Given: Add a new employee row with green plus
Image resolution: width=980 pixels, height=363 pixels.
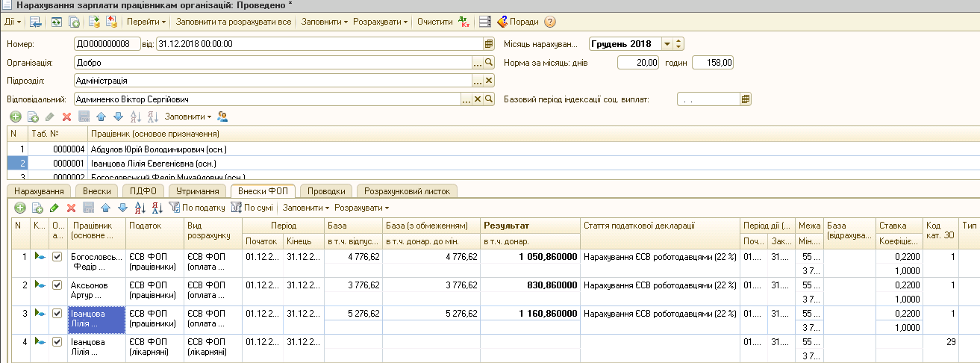Looking at the screenshot, I should point(15,117).
